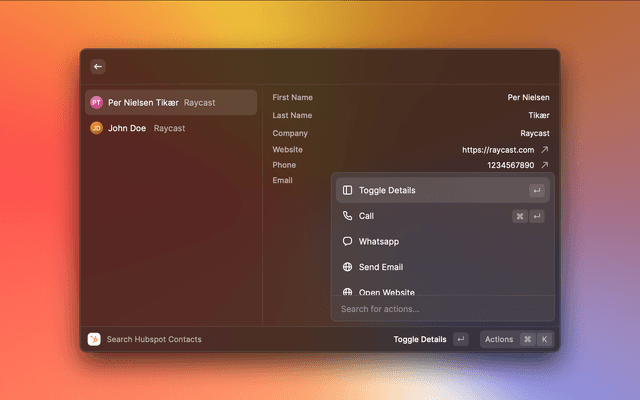Select the PT avatar for Per Nielsen Tikær

click(x=96, y=102)
